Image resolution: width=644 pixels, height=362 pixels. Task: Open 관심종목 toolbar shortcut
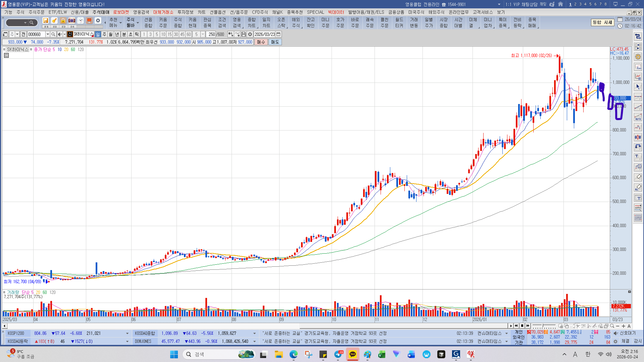click(x=207, y=22)
